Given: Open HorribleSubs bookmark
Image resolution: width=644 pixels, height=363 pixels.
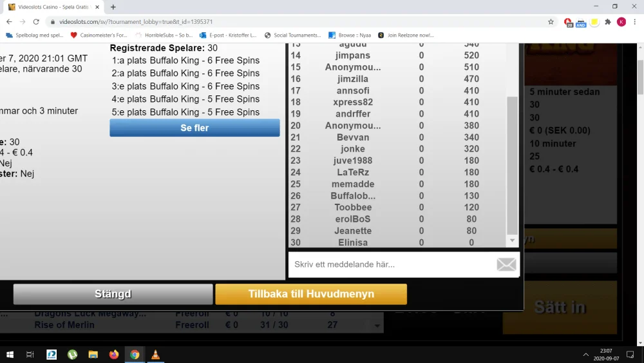Looking at the screenshot, I should [164, 35].
